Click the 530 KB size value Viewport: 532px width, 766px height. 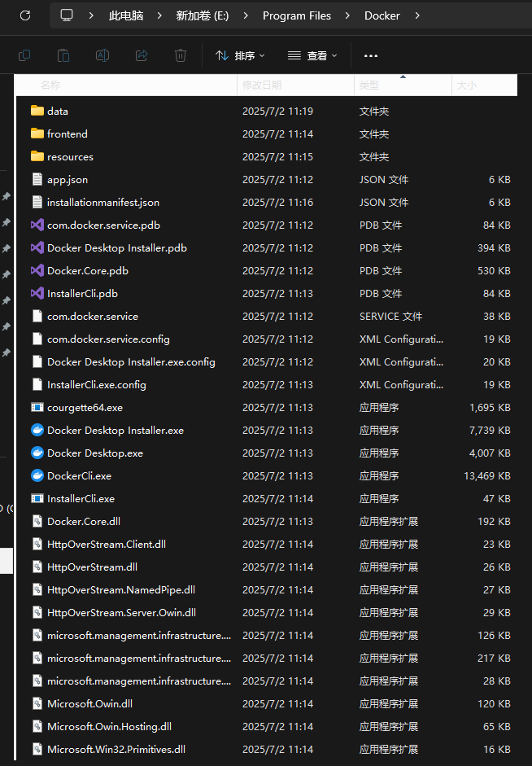(494, 270)
